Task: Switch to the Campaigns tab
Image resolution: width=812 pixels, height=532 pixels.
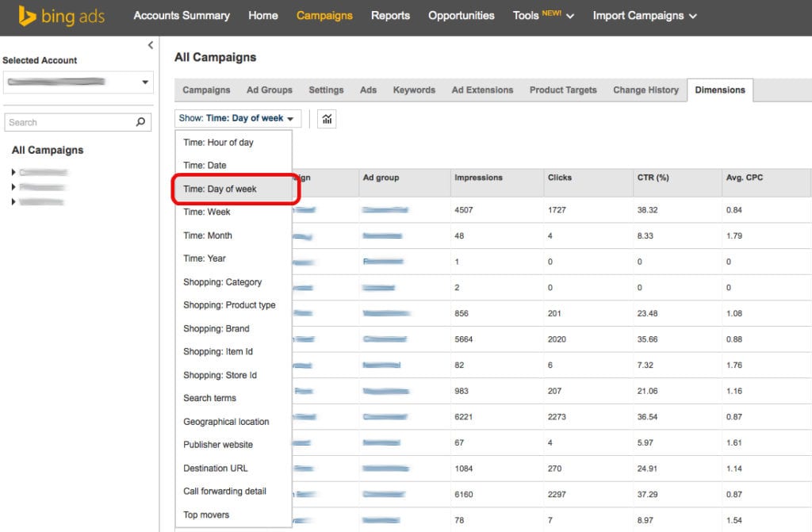Action: (x=206, y=90)
